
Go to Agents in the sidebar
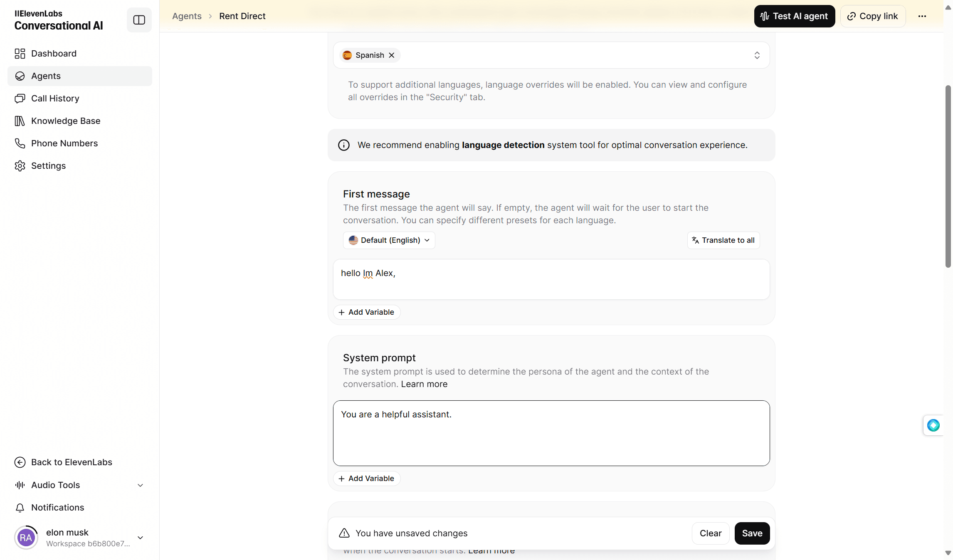(80, 76)
